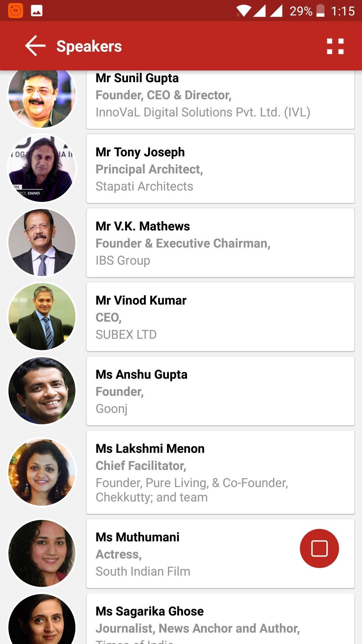View Ms Lakshmi Menon's circular avatar
362x644 pixels.
click(x=42, y=471)
